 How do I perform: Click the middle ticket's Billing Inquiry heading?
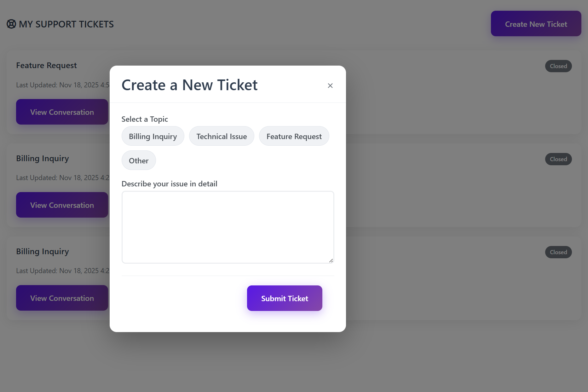coord(43,158)
